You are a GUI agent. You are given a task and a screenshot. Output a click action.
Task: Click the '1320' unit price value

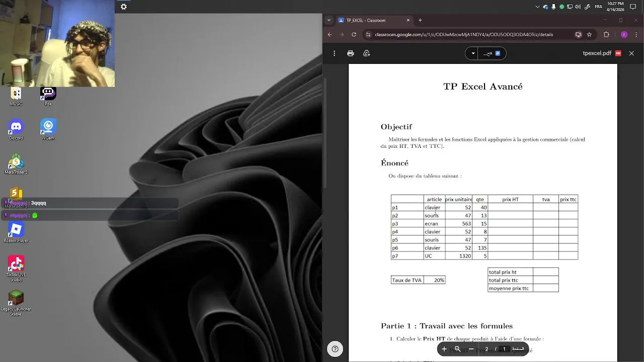point(465,256)
